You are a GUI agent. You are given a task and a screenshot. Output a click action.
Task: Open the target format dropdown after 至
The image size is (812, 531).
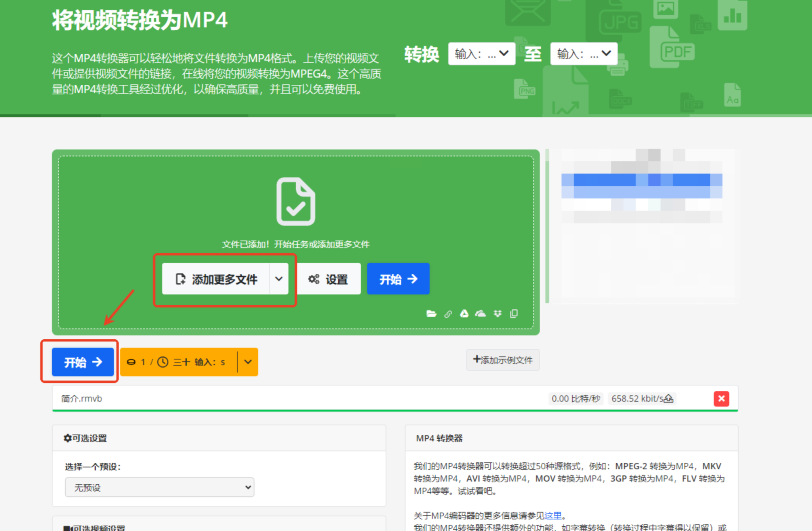point(583,54)
